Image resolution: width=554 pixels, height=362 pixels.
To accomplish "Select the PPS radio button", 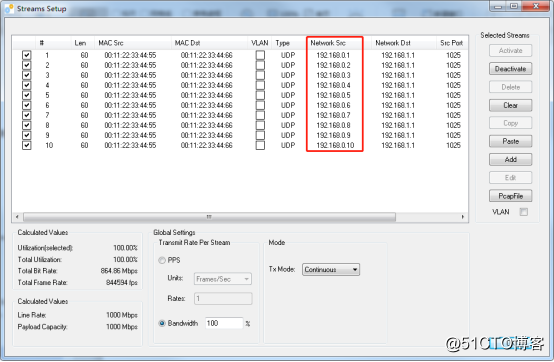I will point(162,260).
